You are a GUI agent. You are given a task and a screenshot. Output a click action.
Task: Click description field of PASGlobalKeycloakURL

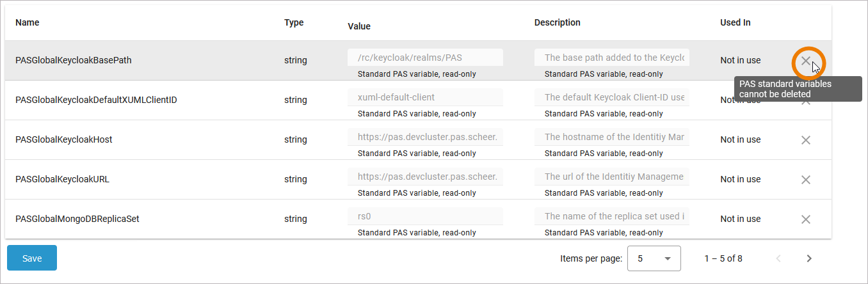point(611,177)
